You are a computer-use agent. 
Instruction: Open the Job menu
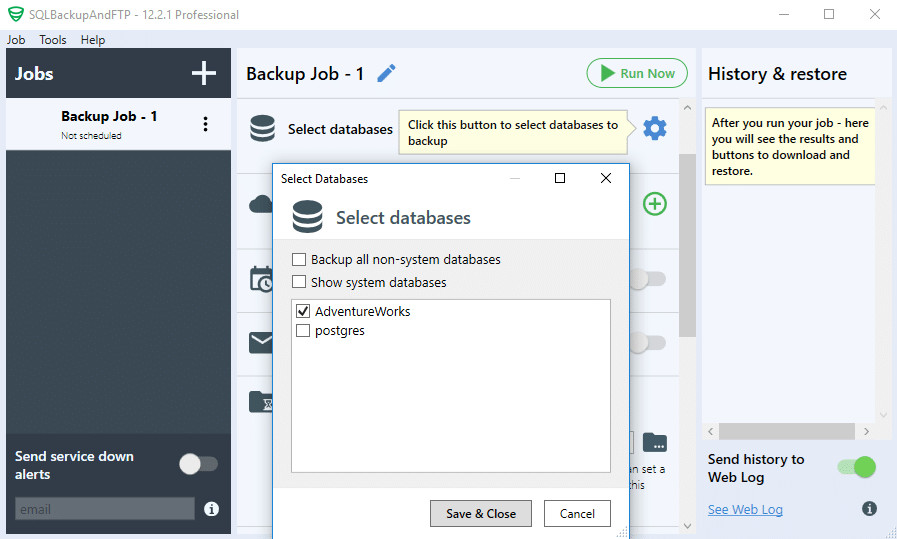coord(16,39)
